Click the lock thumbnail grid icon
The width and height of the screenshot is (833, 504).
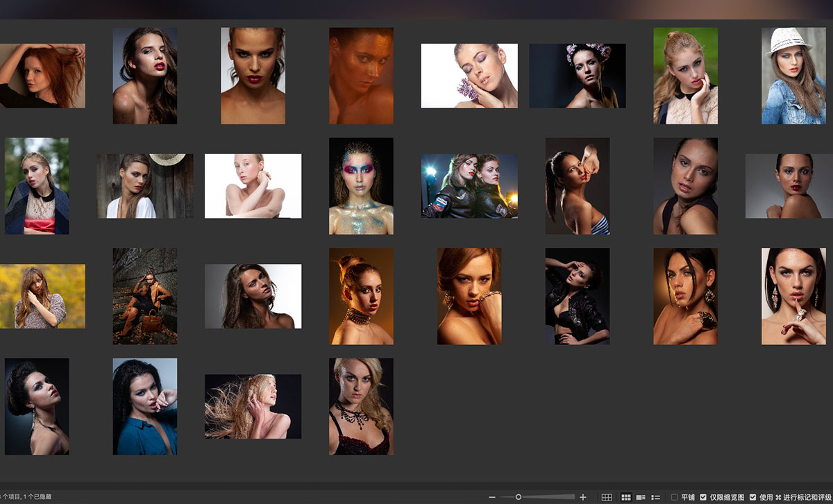point(607,497)
